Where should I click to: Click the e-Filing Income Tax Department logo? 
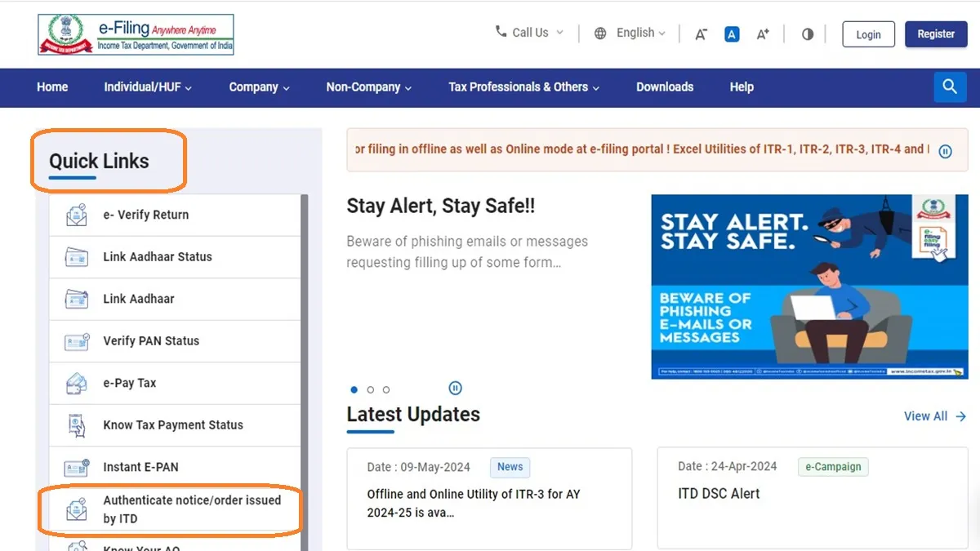tap(136, 34)
